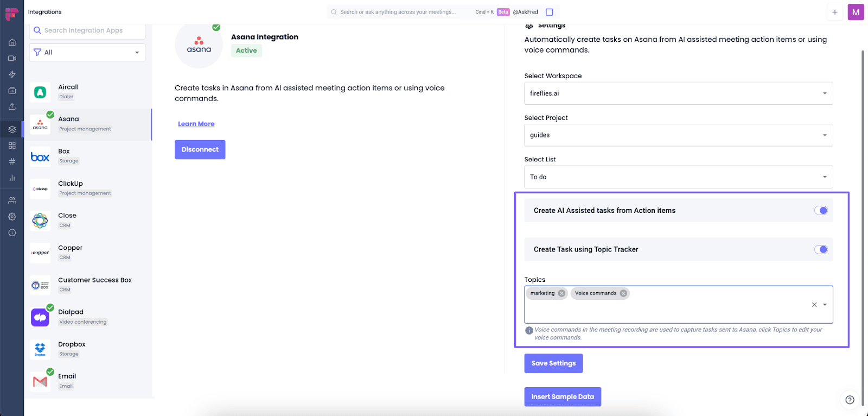The image size is (868, 416).
Task: Tick the AskFred checkbox in search bar
Action: pos(550,12)
